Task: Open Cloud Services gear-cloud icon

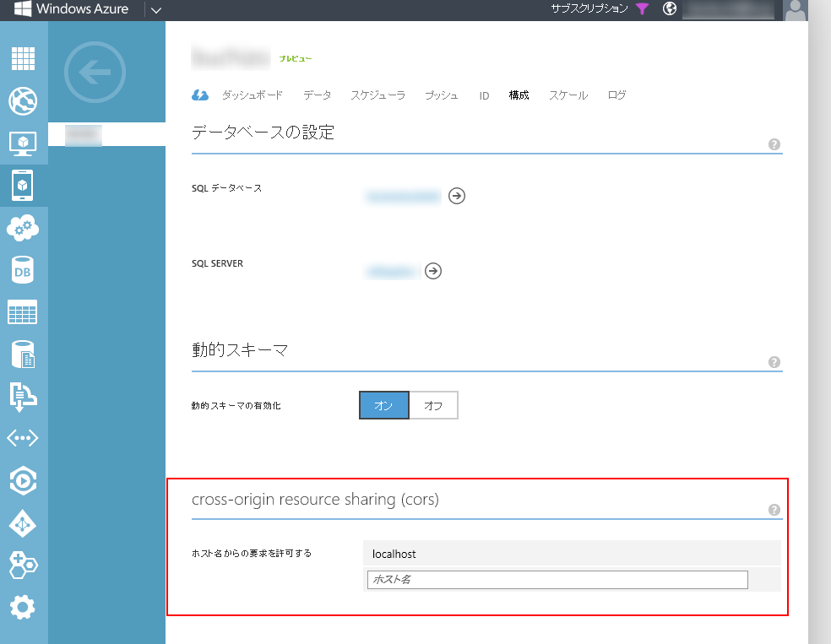Action: pyautogui.click(x=23, y=228)
